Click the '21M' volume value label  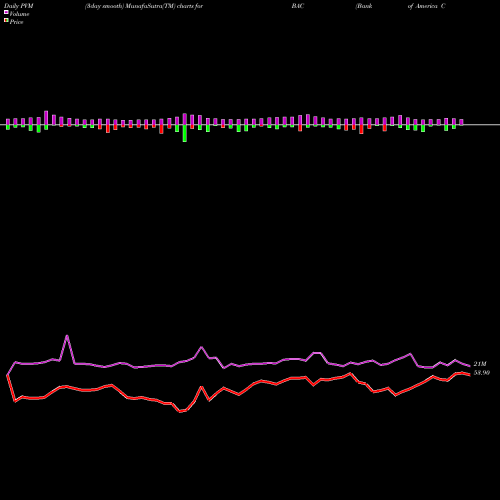click(480, 364)
